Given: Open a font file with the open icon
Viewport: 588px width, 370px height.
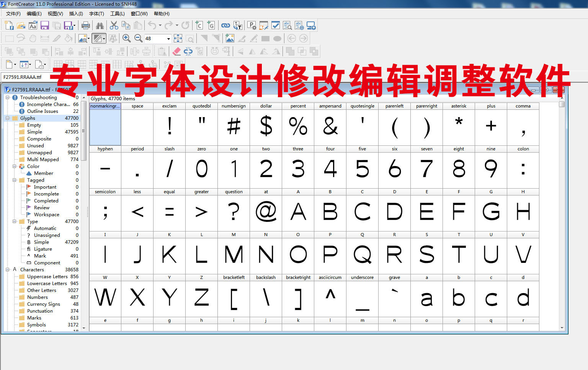Looking at the screenshot, I should coord(21,25).
